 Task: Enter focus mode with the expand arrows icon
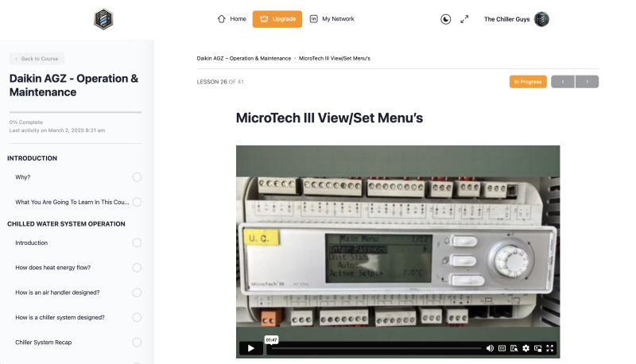click(x=464, y=19)
